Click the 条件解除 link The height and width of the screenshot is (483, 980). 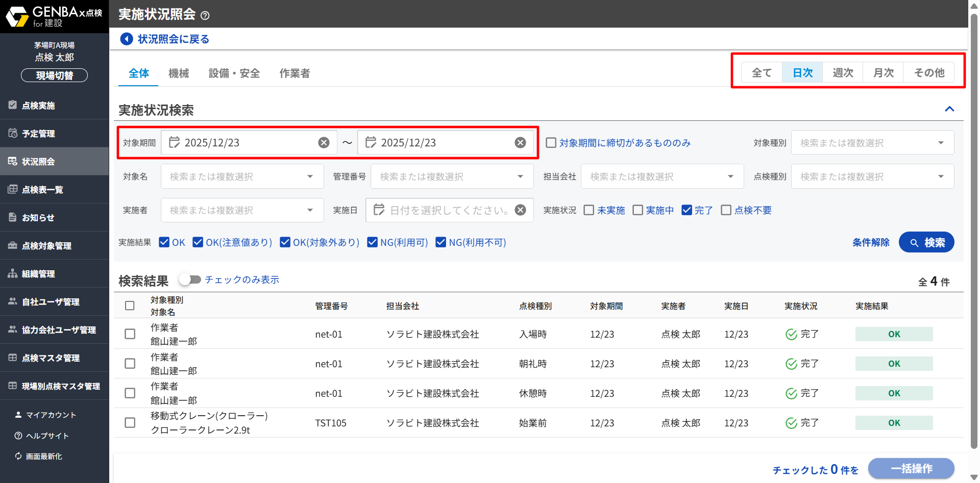[x=871, y=242]
